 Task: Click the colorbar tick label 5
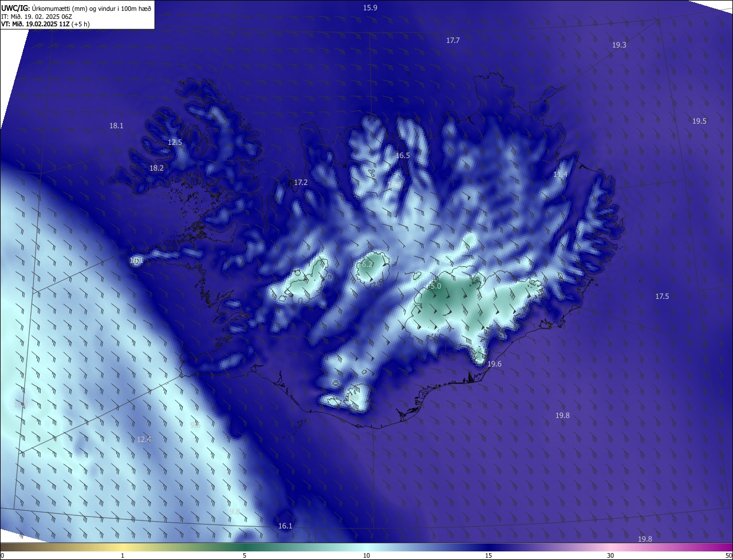(x=245, y=555)
